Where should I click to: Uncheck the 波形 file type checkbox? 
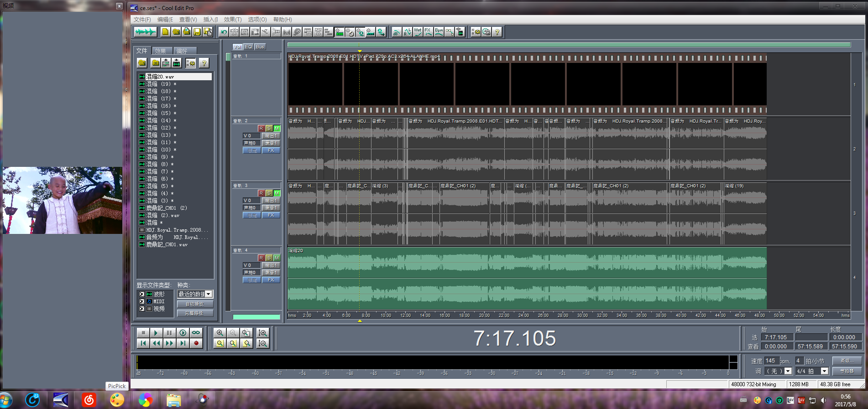click(x=142, y=295)
